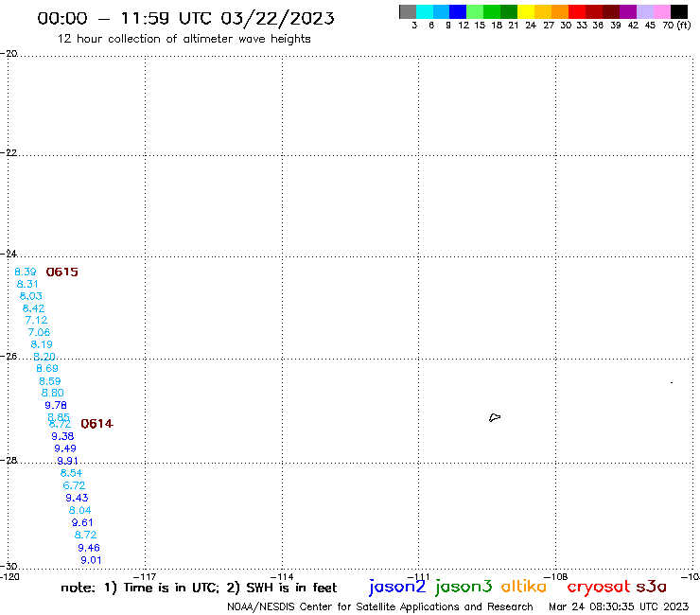
Task: Click the orange altika legend label
Action: pos(524,587)
